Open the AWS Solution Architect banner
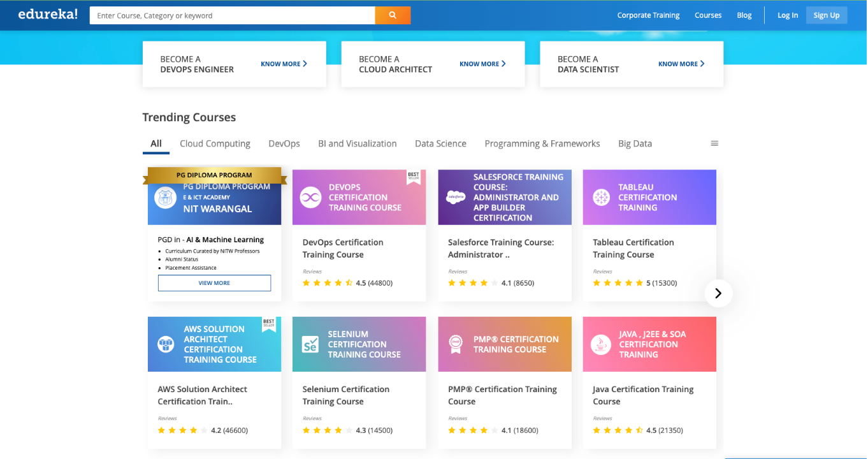 coord(214,344)
